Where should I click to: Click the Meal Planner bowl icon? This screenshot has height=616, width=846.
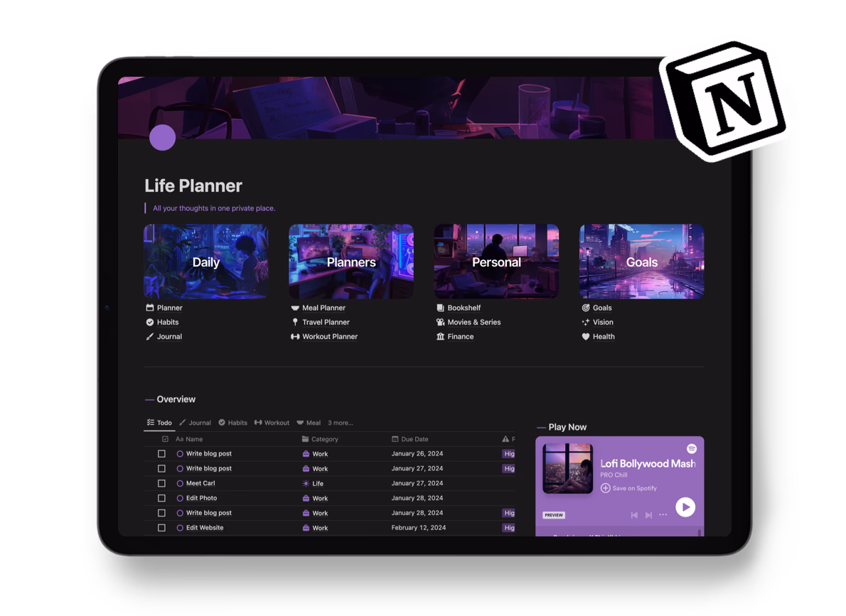[x=294, y=308]
